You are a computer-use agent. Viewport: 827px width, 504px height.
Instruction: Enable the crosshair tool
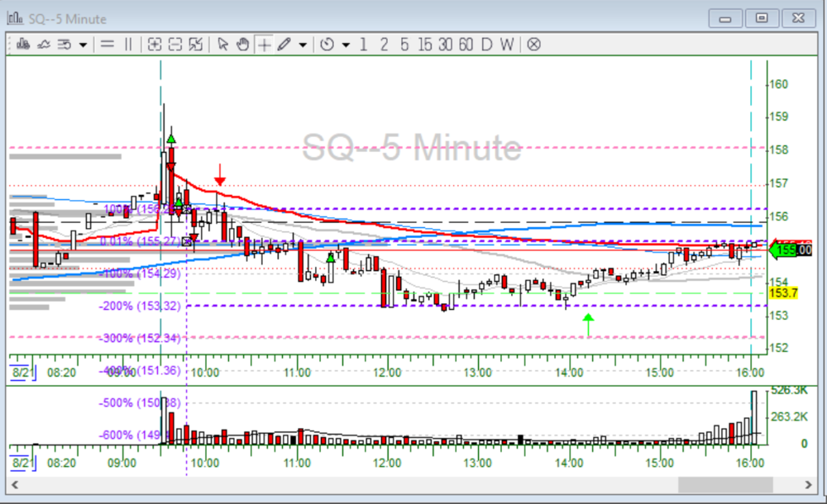pos(263,45)
